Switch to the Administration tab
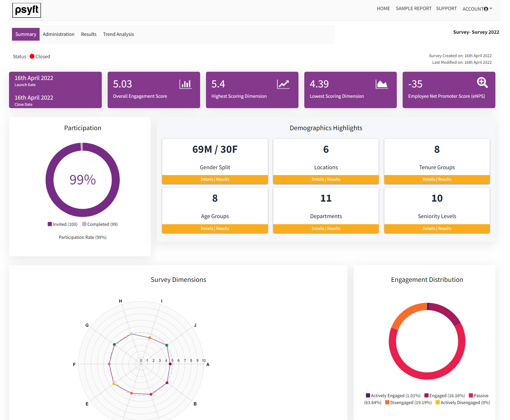 click(x=58, y=34)
